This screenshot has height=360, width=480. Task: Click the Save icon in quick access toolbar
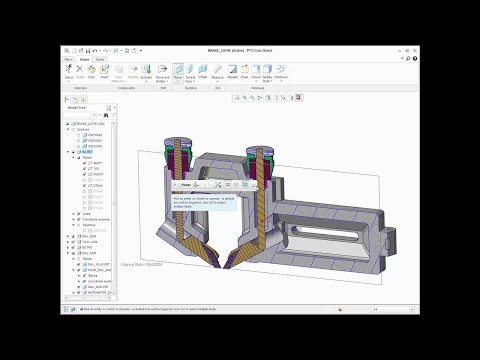coord(88,51)
